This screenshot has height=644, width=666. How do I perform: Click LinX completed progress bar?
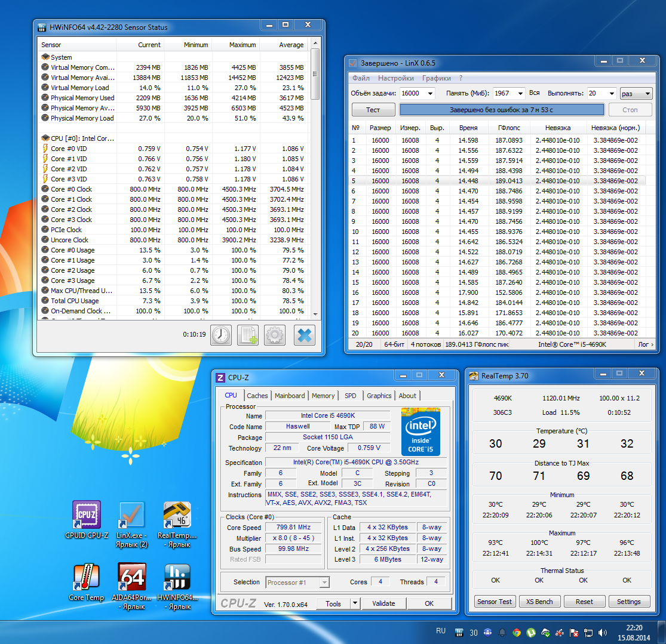502,110
